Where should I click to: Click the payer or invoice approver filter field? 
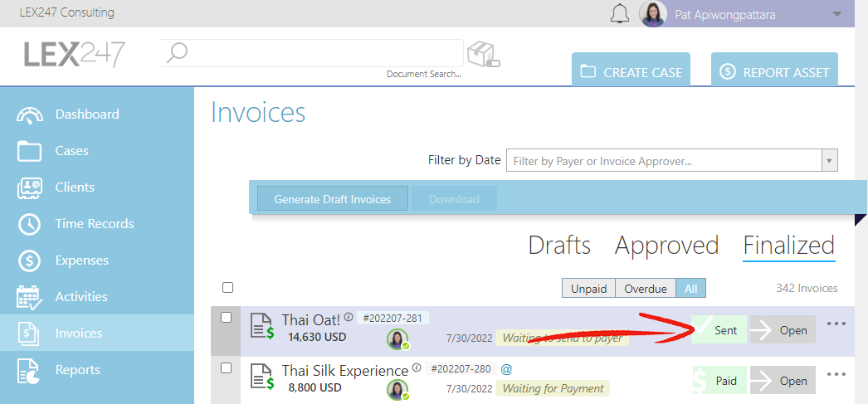[663, 161]
